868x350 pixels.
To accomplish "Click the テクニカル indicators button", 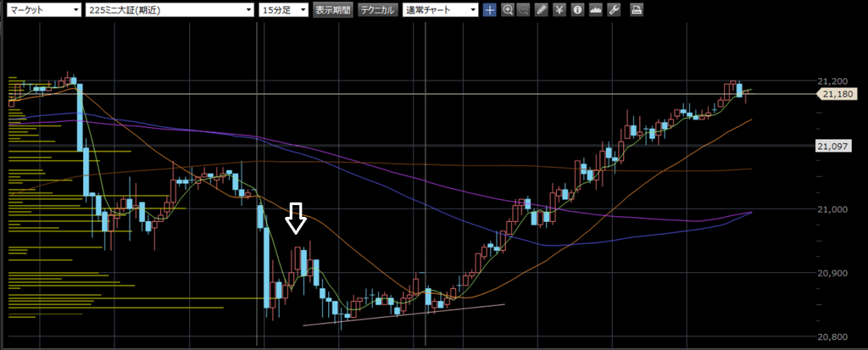I will click(377, 10).
